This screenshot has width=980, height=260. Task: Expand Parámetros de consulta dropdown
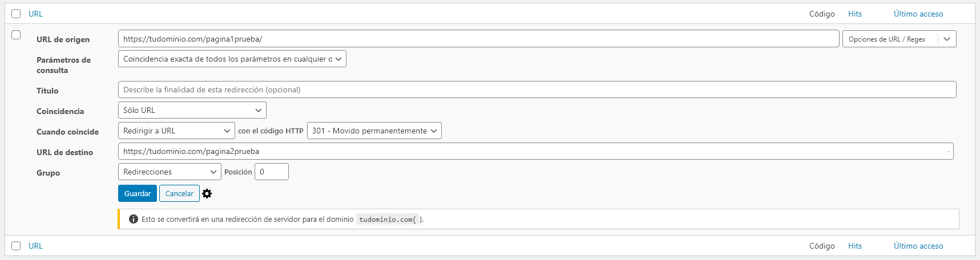[232, 59]
